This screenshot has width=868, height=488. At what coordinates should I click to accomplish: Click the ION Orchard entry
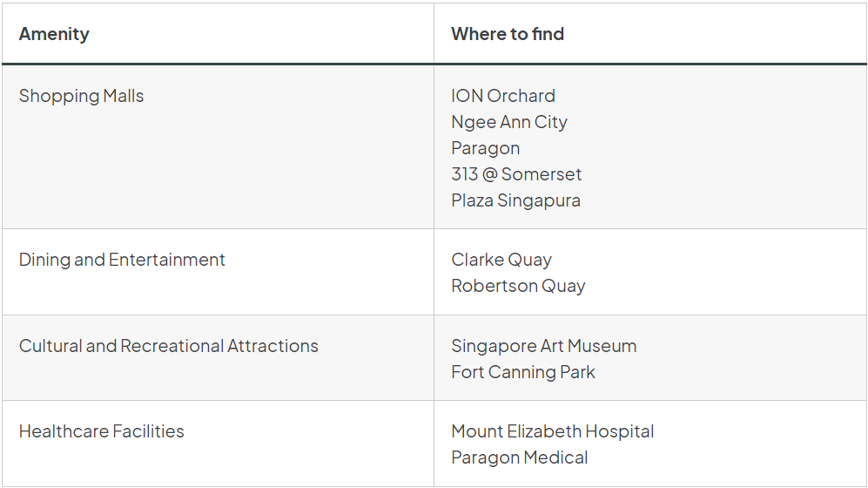(x=503, y=96)
